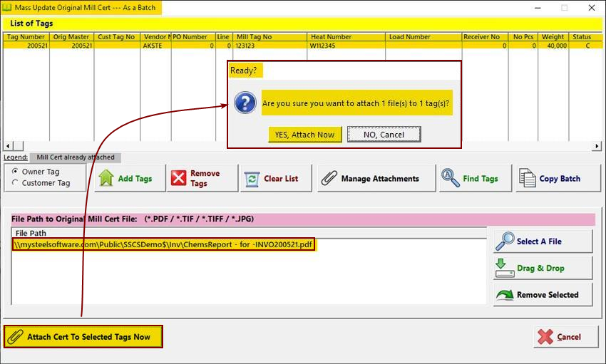Screen dimensions: 606x364
Task: Click the File Path column header
Action: coord(249,233)
